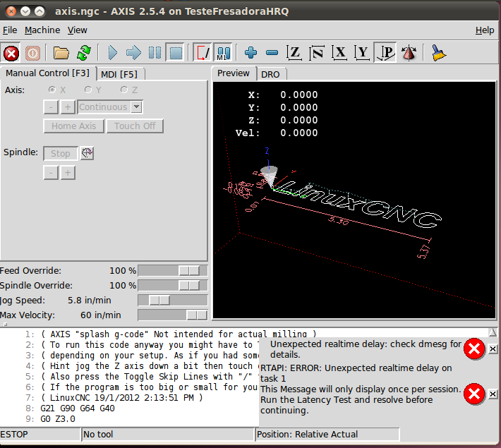The image size is (501, 448).
Task: Jog axis in plus direction
Action: tap(68, 107)
